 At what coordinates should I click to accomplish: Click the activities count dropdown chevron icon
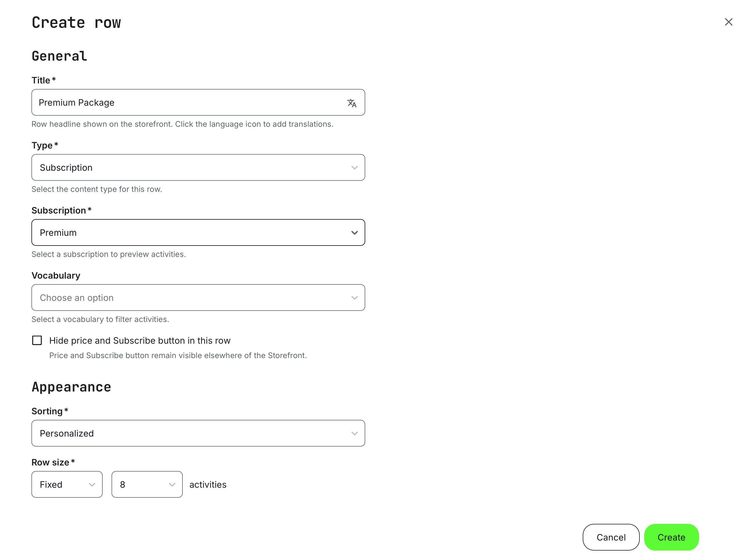click(172, 484)
